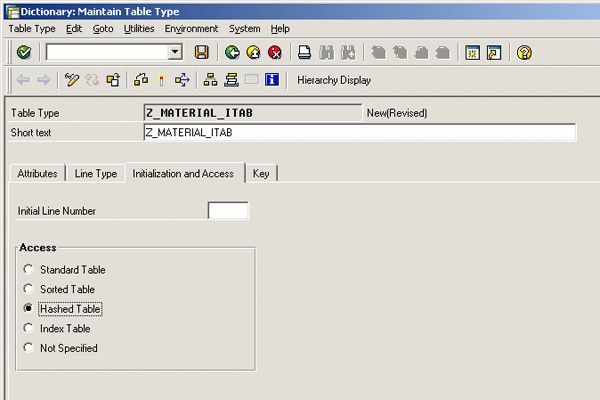Open the Utilities menu
Image resolution: width=600 pixels, height=400 pixels.
coord(139,29)
